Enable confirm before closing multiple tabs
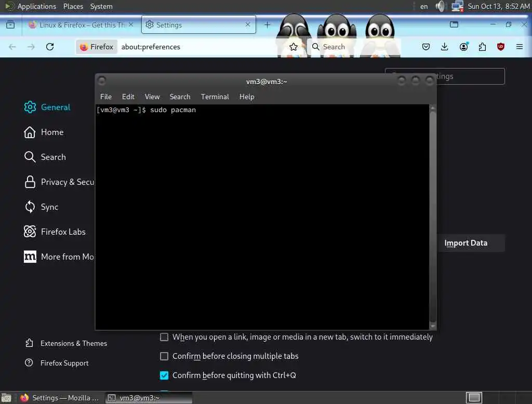This screenshot has width=532, height=404. pyautogui.click(x=164, y=356)
